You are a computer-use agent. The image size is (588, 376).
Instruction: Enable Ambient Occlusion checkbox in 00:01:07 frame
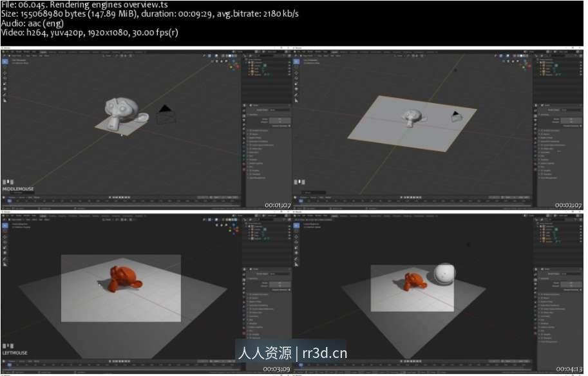click(251, 131)
